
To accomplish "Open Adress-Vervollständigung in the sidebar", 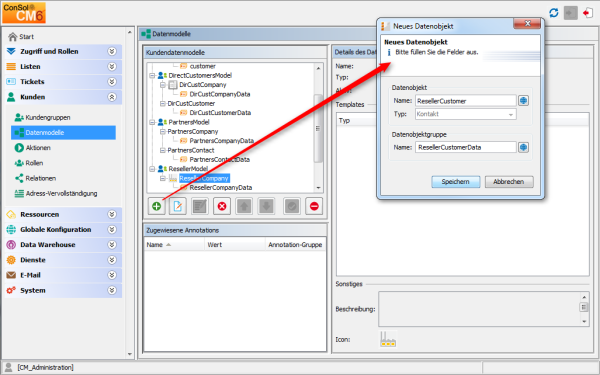I will 56,194.
